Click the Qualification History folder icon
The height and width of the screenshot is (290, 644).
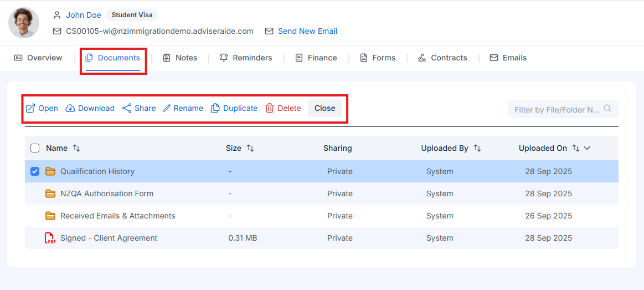50,171
